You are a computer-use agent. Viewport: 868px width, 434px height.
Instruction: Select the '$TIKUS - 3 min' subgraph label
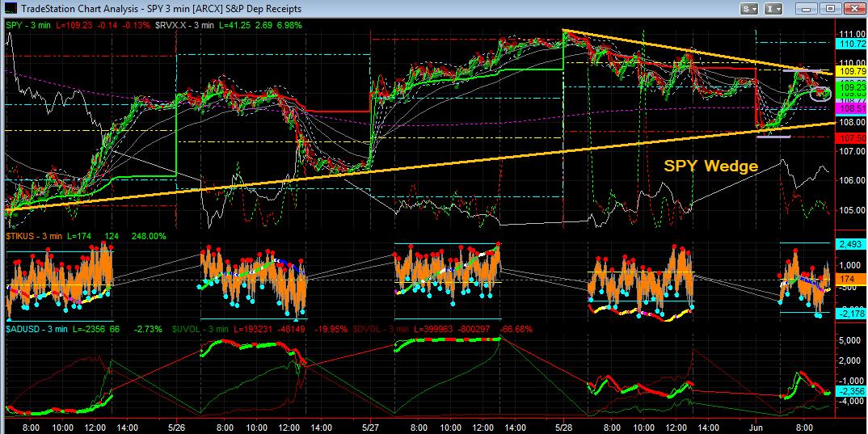(34, 236)
